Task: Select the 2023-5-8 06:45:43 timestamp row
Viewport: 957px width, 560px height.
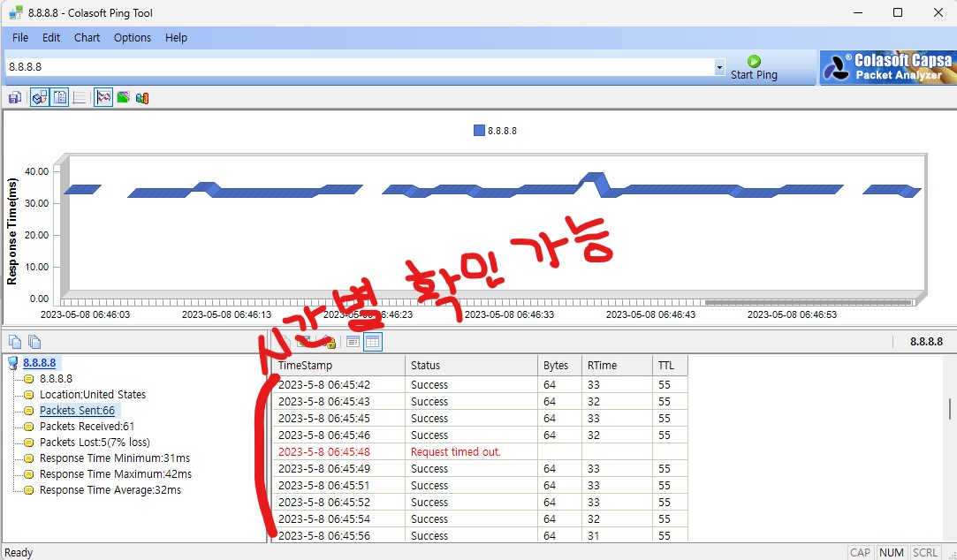Action: point(480,401)
